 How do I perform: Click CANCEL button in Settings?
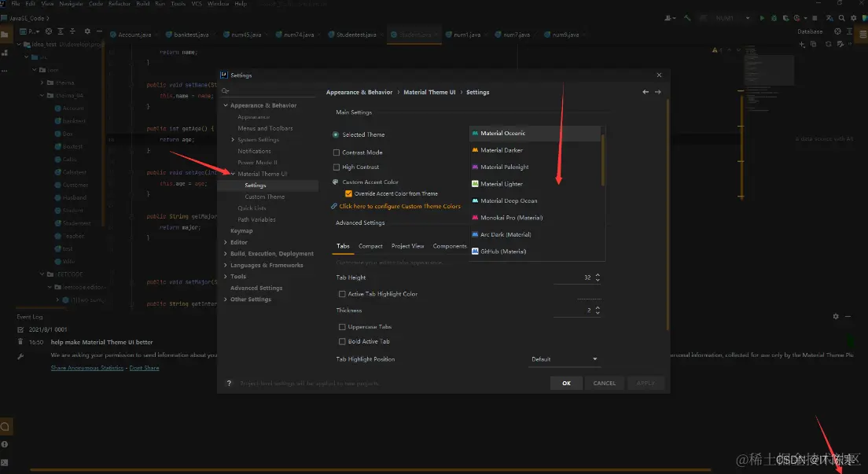point(605,383)
